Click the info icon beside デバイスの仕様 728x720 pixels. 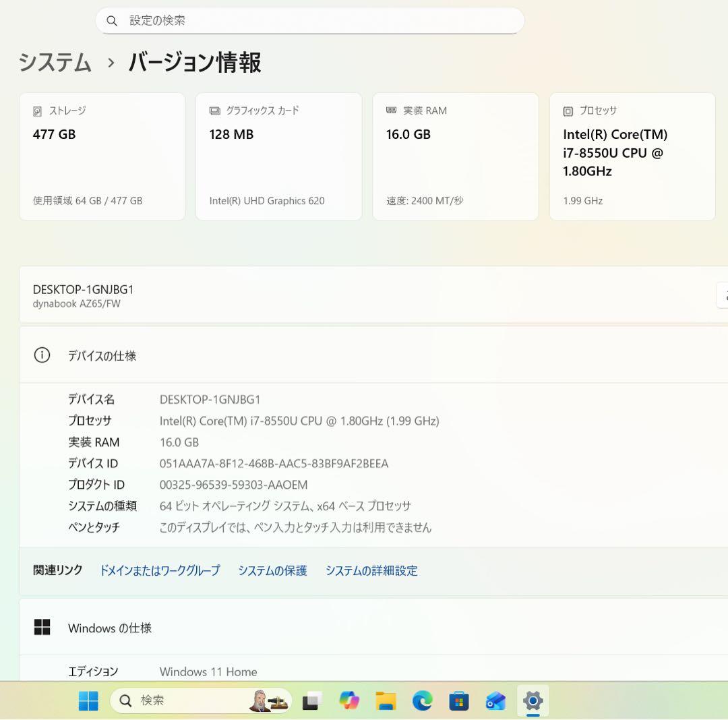42,355
